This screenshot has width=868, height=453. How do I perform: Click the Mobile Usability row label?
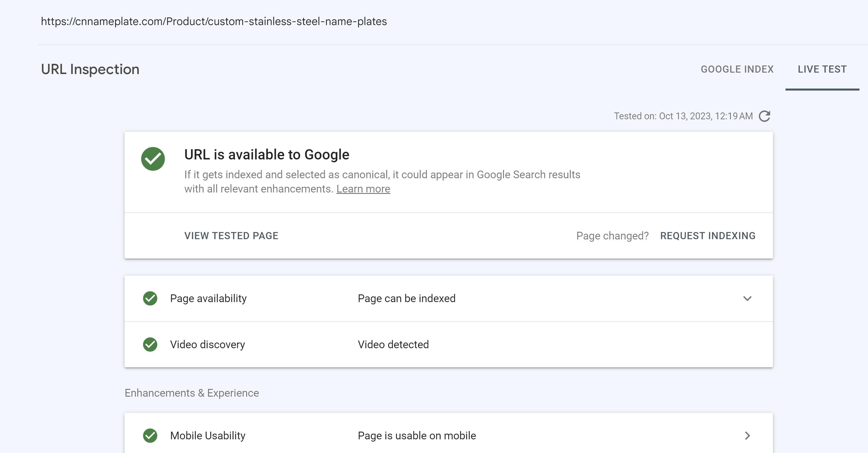208,435
